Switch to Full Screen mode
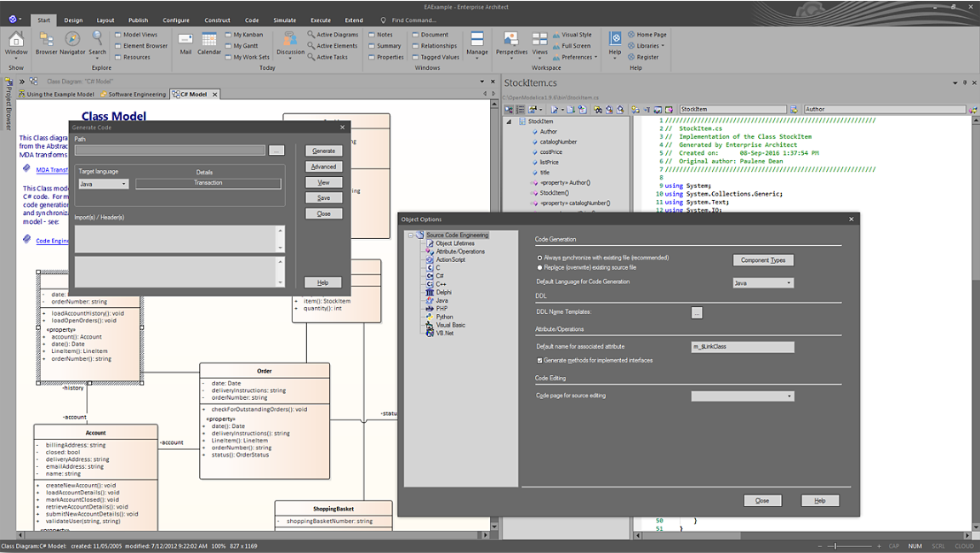980x553 pixels. (x=572, y=46)
